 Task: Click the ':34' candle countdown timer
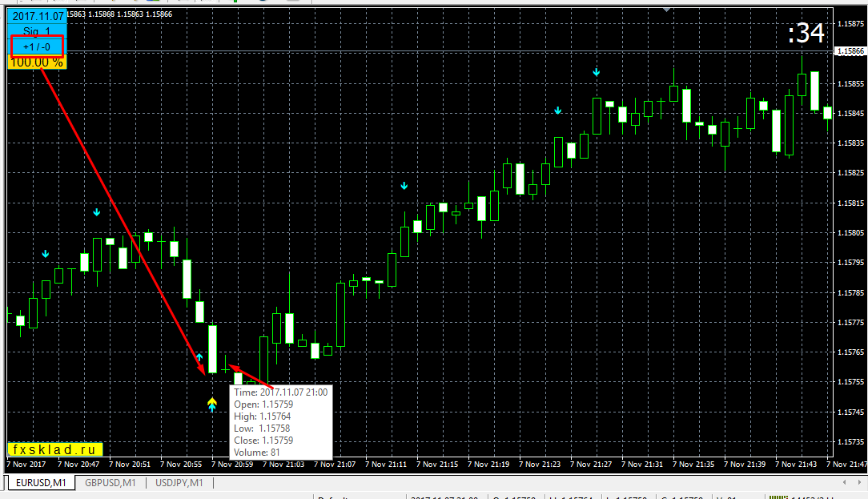click(x=806, y=33)
